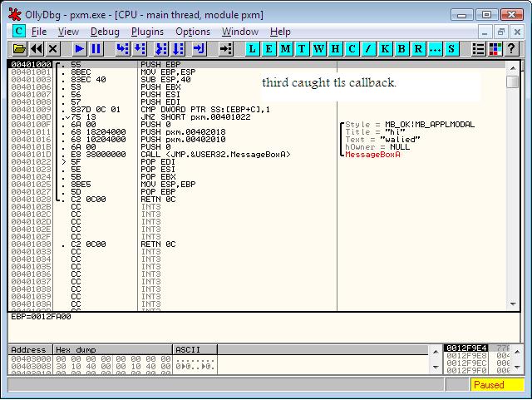
Task: Open the Window menu
Action: pos(240,32)
